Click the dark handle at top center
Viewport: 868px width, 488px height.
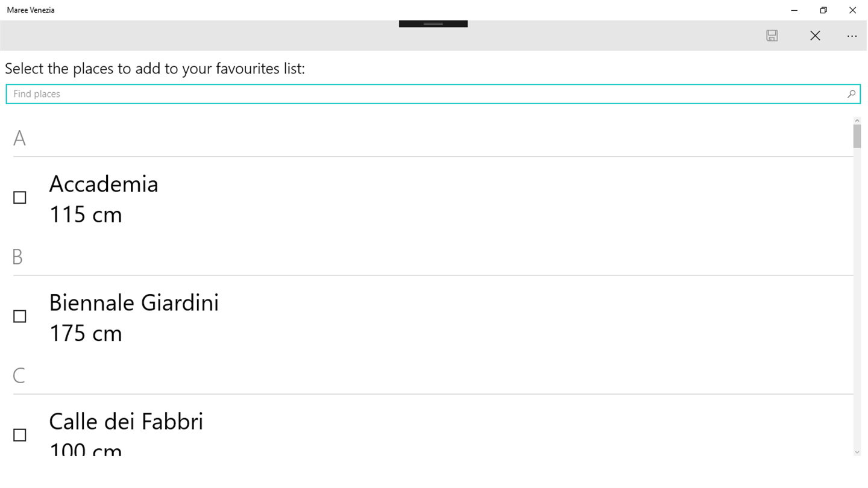[x=433, y=23]
